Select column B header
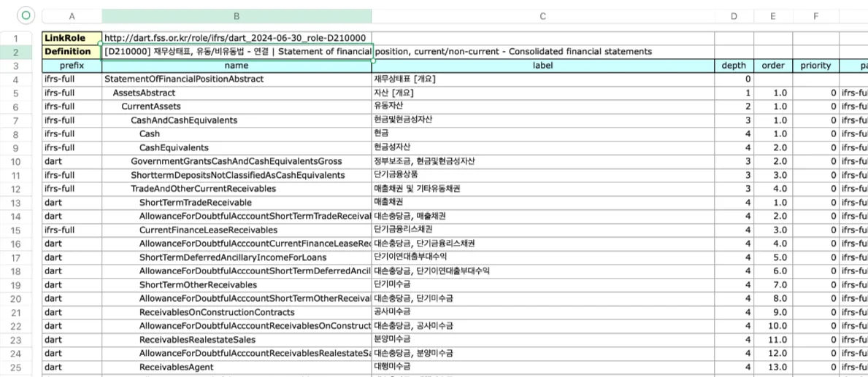 click(x=237, y=17)
